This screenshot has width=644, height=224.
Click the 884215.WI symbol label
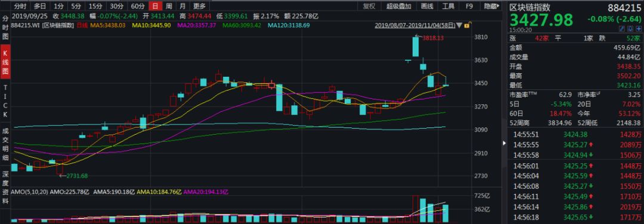26,26
